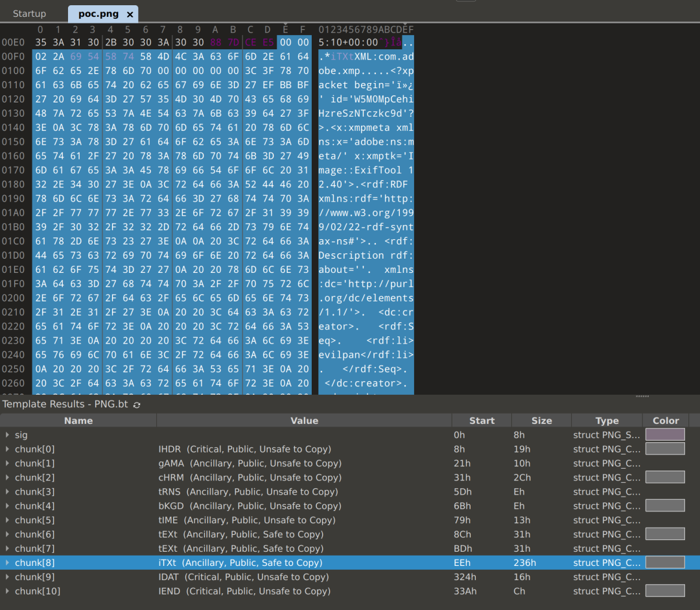Select chunk[9] name cell
700x610 pixels.
(35, 577)
